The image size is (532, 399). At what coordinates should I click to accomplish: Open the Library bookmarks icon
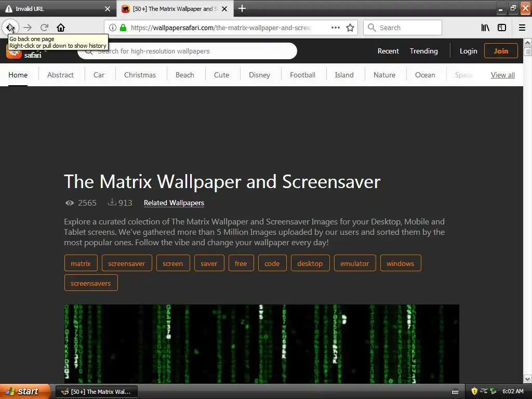pos(485,28)
